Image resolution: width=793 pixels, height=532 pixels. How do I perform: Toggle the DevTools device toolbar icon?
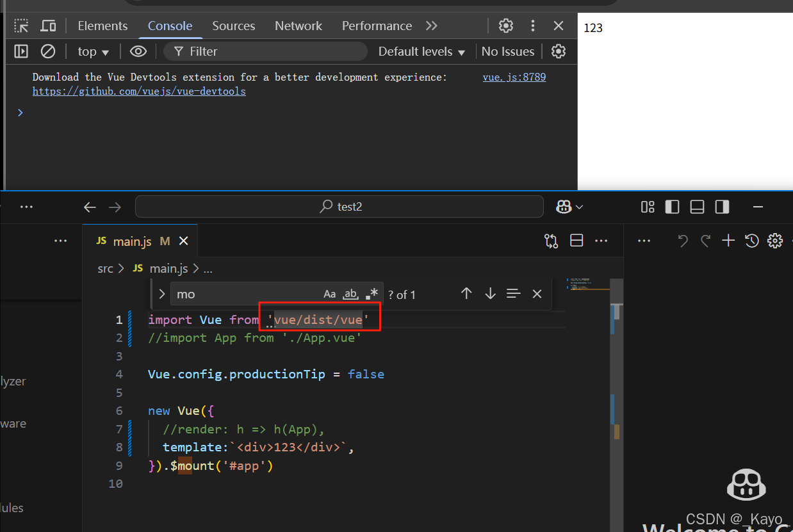[48, 26]
